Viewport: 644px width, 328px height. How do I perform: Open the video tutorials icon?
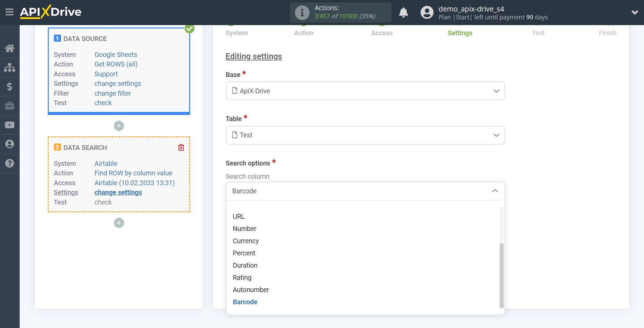coord(9,125)
